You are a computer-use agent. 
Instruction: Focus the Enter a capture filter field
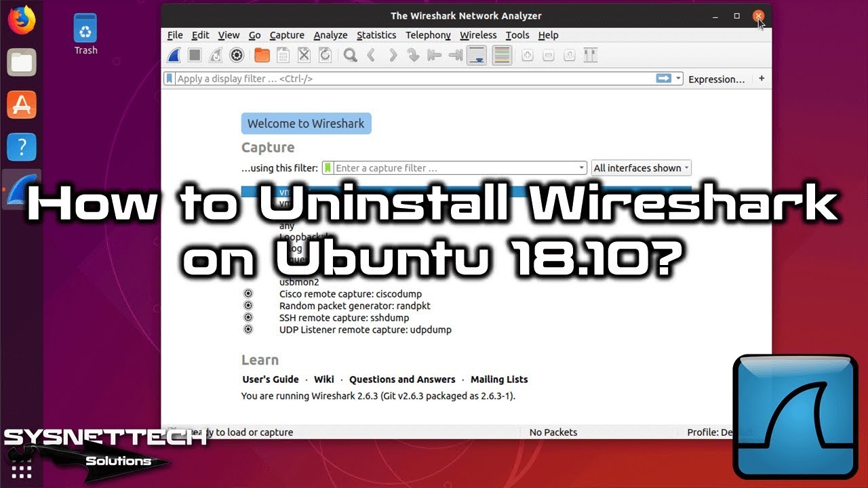point(455,168)
